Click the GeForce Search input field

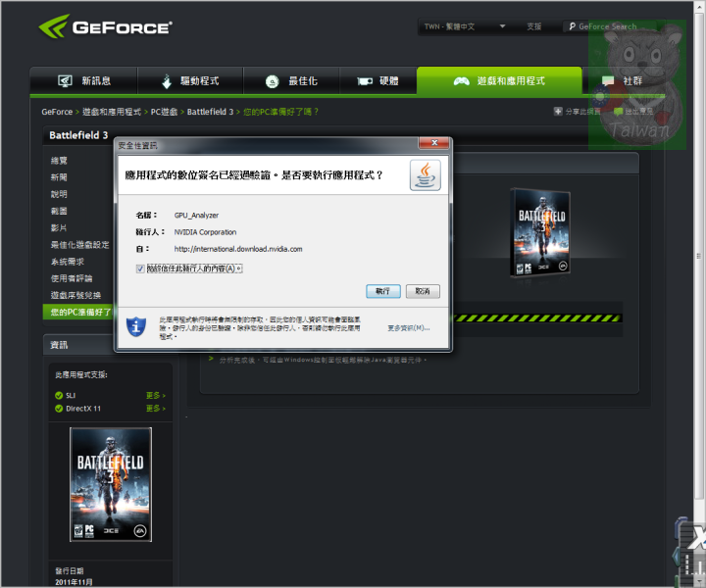coord(608,26)
